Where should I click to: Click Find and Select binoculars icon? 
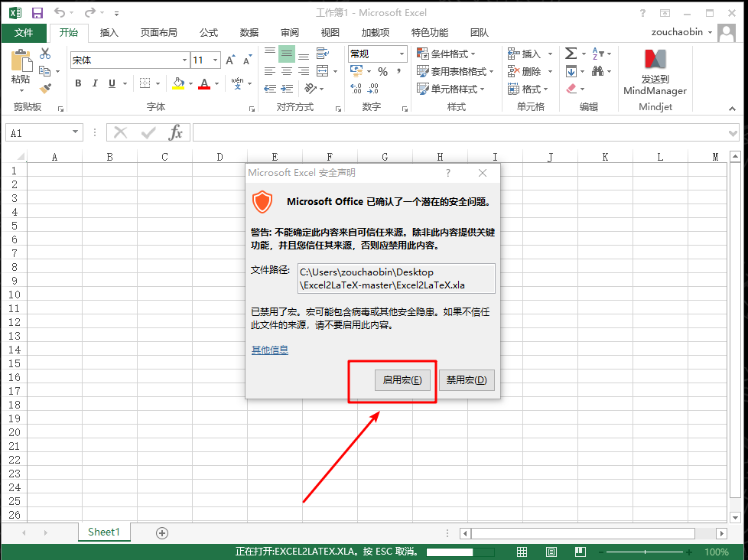click(597, 71)
